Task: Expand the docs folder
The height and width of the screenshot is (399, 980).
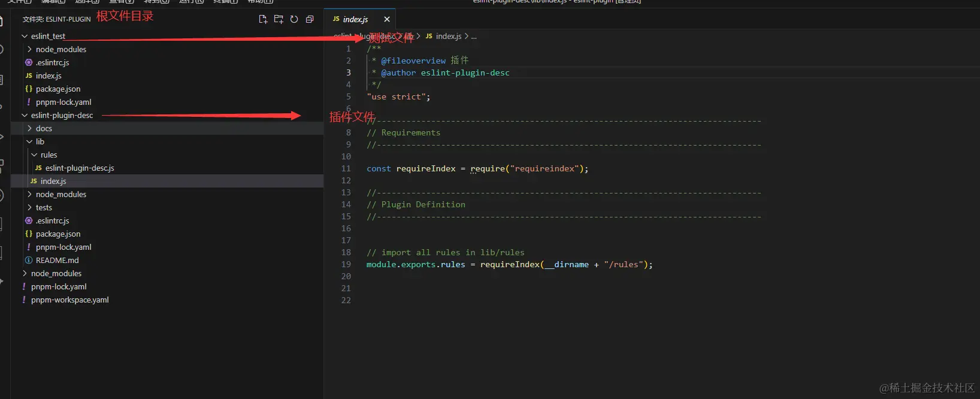Action: click(x=29, y=129)
